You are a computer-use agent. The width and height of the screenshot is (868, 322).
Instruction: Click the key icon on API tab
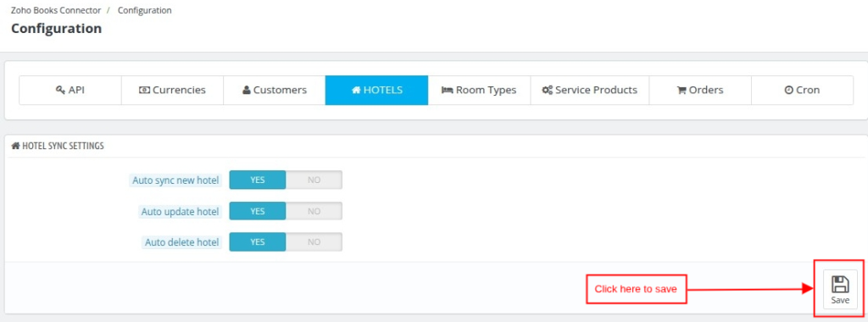(x=61, y=90)
